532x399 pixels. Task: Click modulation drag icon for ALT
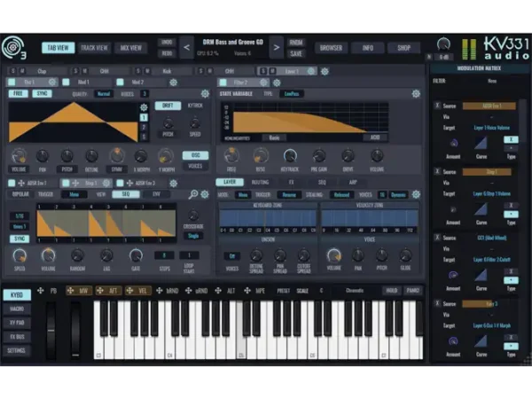tap(218, 291)
